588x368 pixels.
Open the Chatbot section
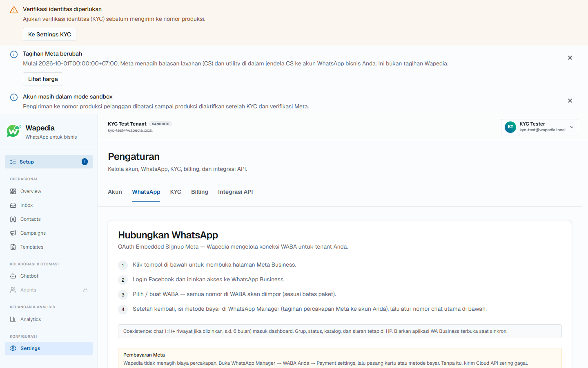[49, 276]
